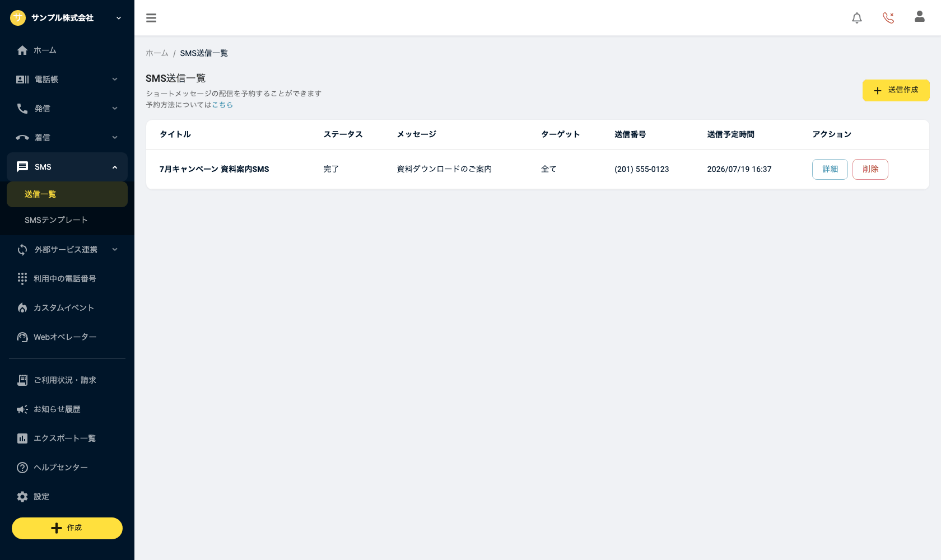The width and height of the screenshot is (941, 560).
Task: Click the SMS message bubble icon
Action: 22,167
